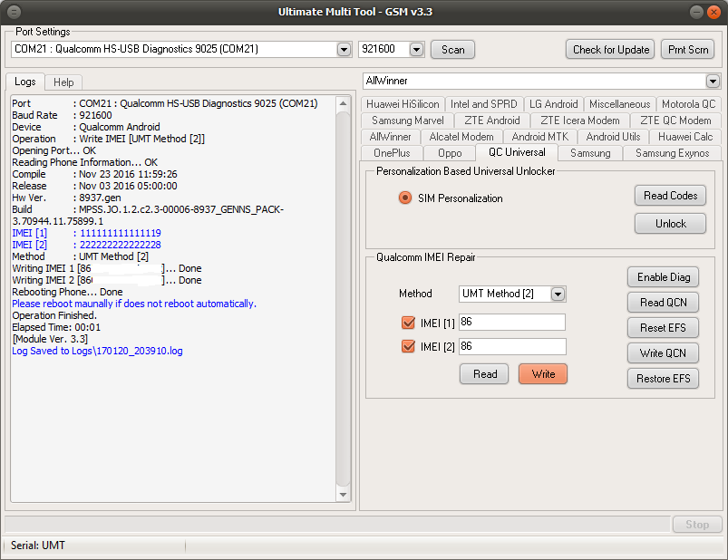Click the Prnt Scrn button

[687, 50]
